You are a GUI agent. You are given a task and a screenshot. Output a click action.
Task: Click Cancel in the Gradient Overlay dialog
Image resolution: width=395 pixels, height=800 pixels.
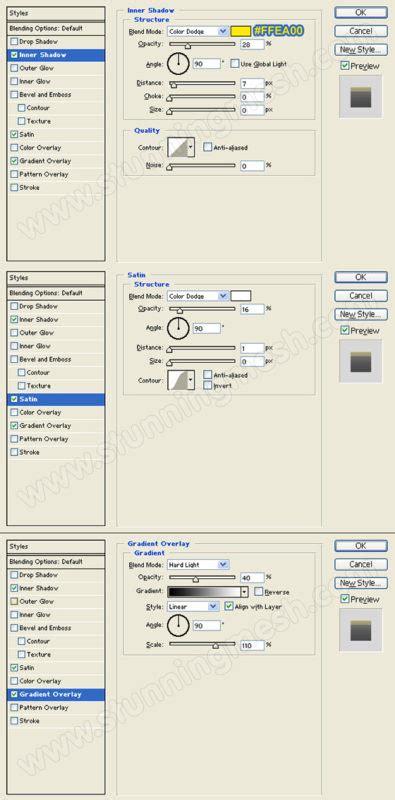pos(361,564)
